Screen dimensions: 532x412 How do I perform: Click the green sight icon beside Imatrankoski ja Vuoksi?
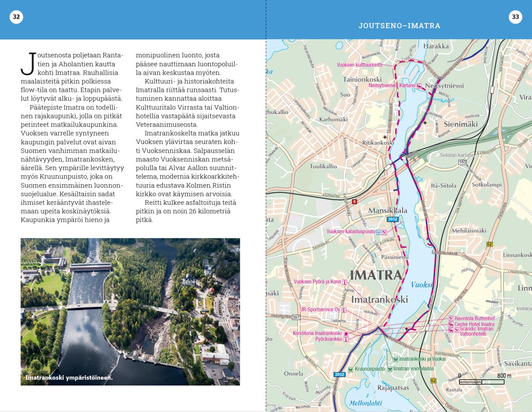(x=396, y=359)
